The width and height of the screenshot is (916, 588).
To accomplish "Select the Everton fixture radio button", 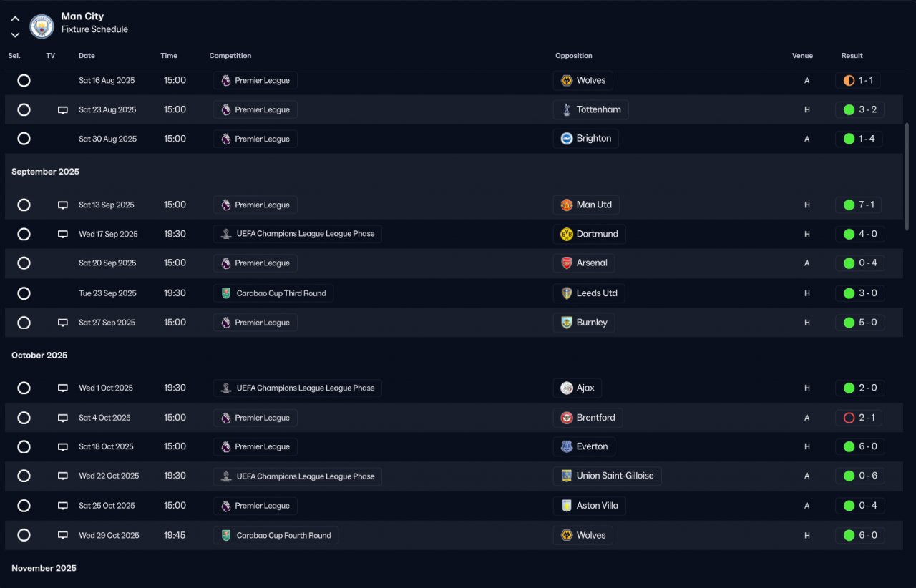I will point(24,447).
